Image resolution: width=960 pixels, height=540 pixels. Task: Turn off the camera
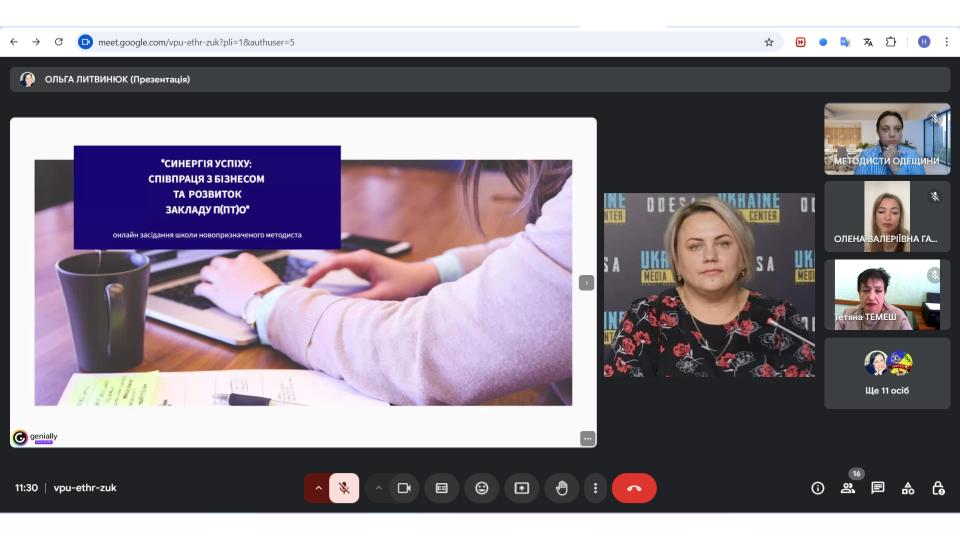pos(404,488)
